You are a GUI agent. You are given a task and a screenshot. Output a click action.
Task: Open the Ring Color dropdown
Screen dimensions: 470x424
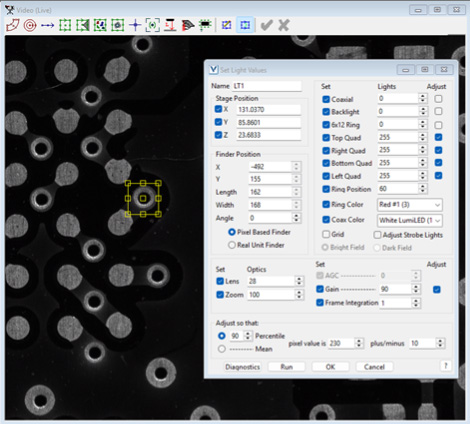(x=410, y=205)
